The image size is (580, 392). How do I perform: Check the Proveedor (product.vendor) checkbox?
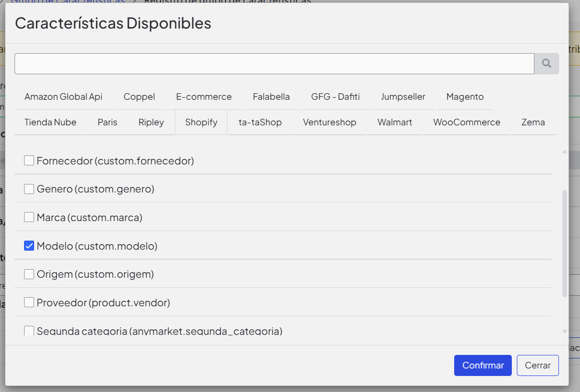click(x=29, y=303)
